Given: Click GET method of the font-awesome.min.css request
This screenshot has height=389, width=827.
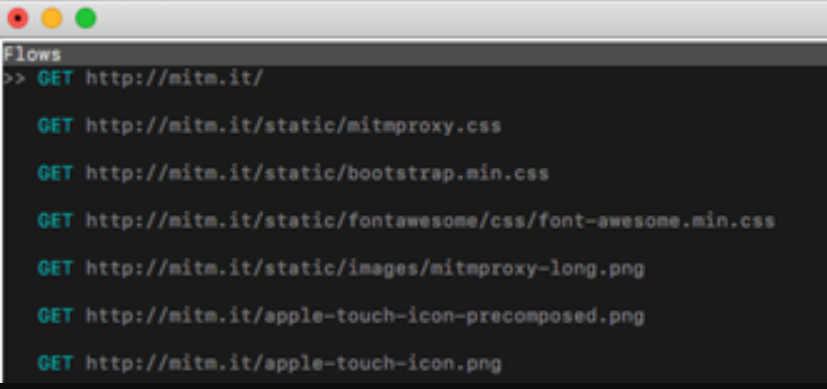Looking at the screenshot, I should tap(55, 221).
